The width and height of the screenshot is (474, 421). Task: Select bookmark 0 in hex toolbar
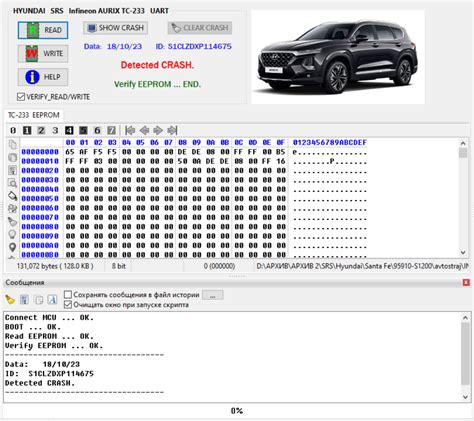pos(13,130)
